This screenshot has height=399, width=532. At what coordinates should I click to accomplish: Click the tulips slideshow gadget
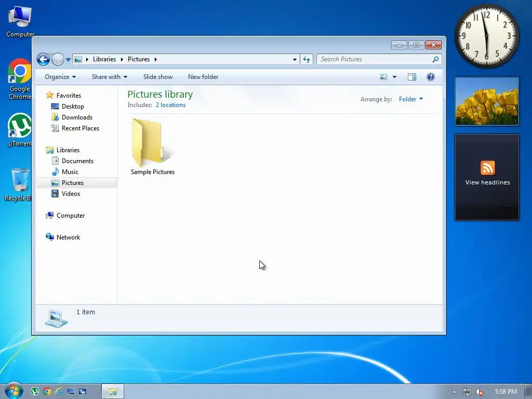pyautogui.click(x=486, y=101)
